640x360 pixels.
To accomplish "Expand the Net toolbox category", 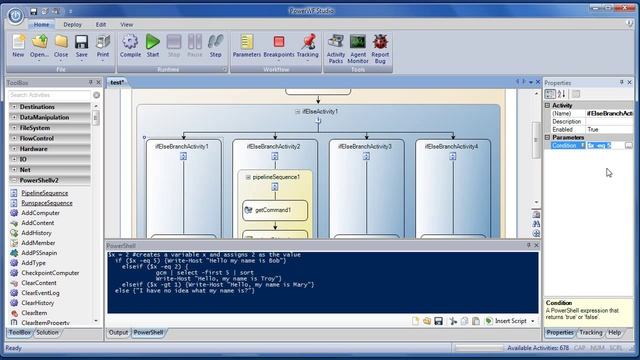I will click(14, 170).
